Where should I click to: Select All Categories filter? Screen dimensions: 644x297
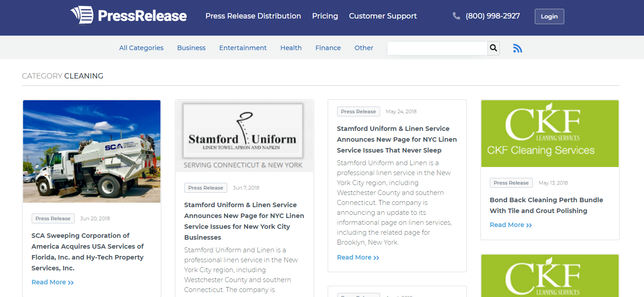point(141,48)
